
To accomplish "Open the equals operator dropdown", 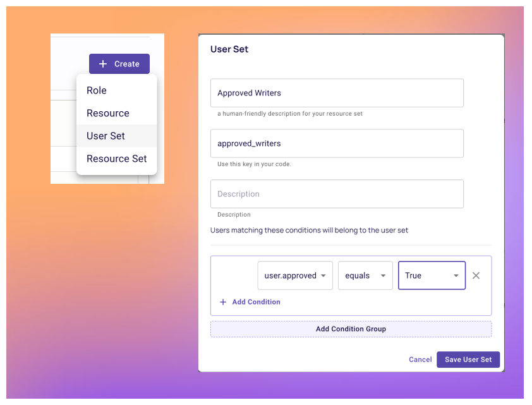I will 365,275.
